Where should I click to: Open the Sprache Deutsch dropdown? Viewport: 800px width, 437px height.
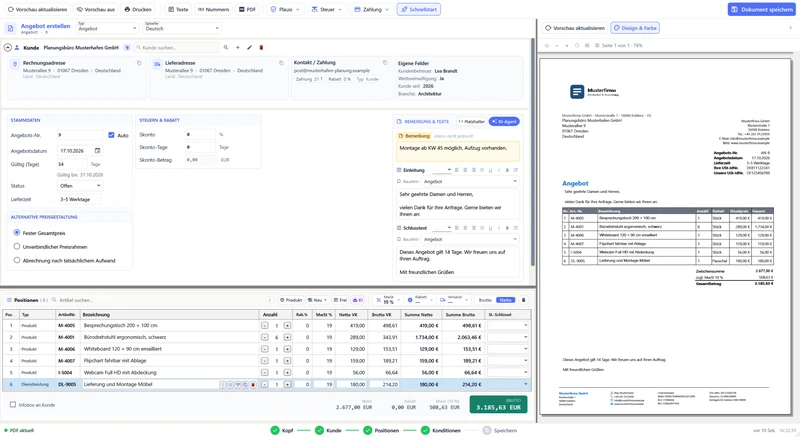182,28
